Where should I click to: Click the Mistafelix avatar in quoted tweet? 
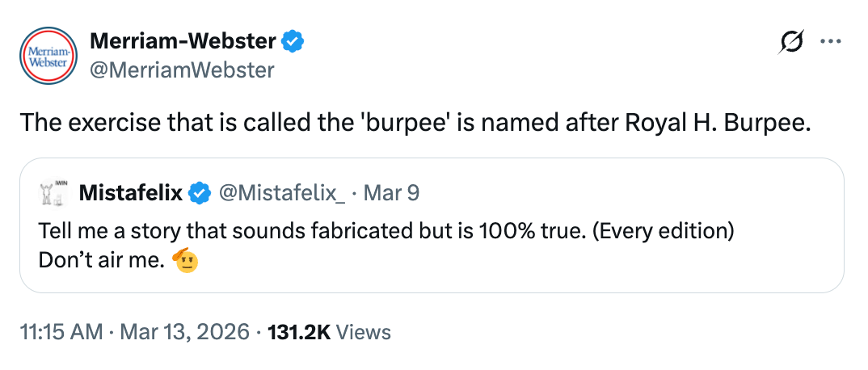pos(53,193)
